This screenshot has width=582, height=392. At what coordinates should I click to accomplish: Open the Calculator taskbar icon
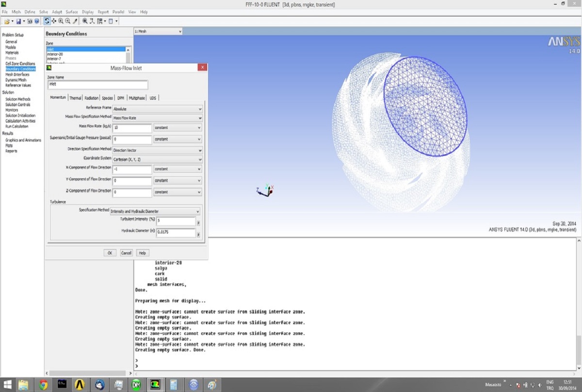pyautogui.click(x=174, y=385)
